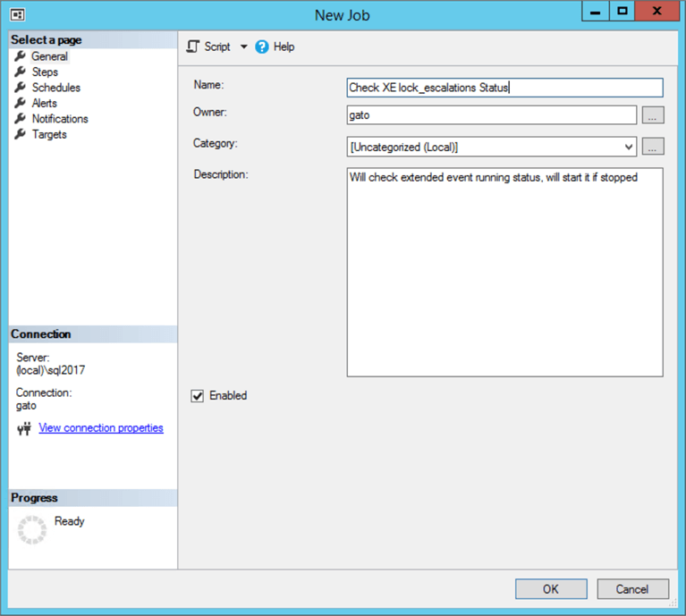The width and height of the screenshot is (686, 616).
Task: Click the wrench icon beside General
Action: click(x=21, y=56)
